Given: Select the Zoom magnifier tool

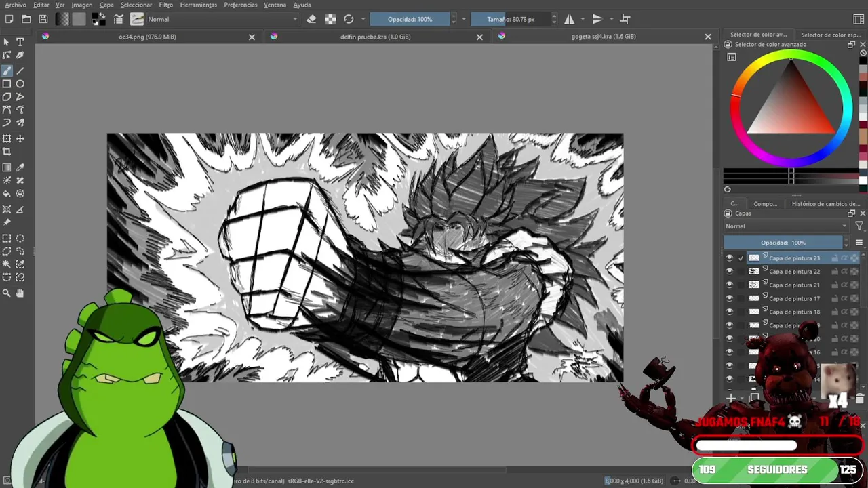Looking at the screenshot, I should 7,293.
